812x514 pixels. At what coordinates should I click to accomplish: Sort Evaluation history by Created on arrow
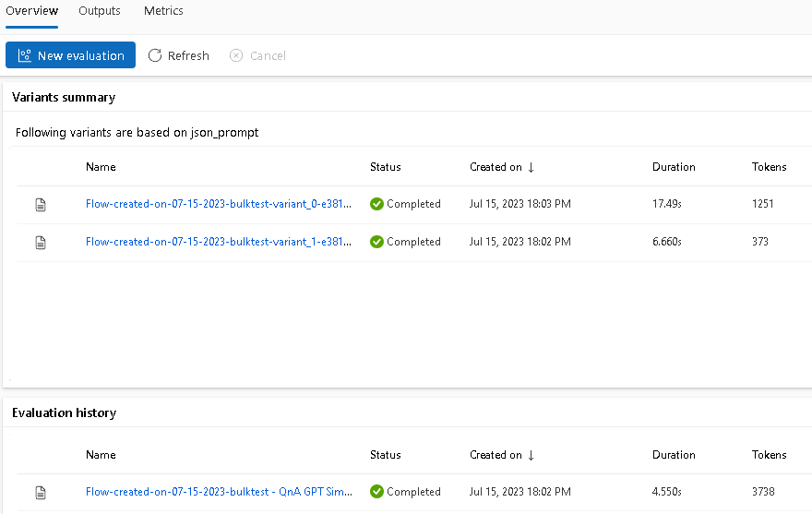531,455
